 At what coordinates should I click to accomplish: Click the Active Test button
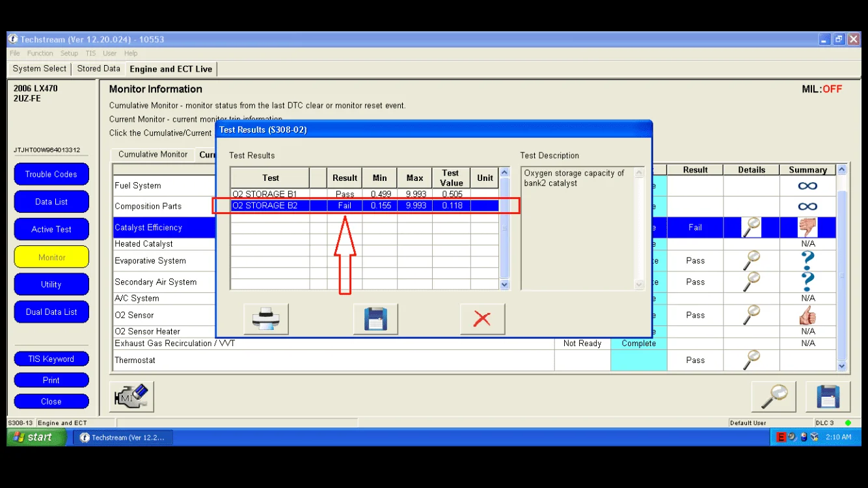point(51,229)
